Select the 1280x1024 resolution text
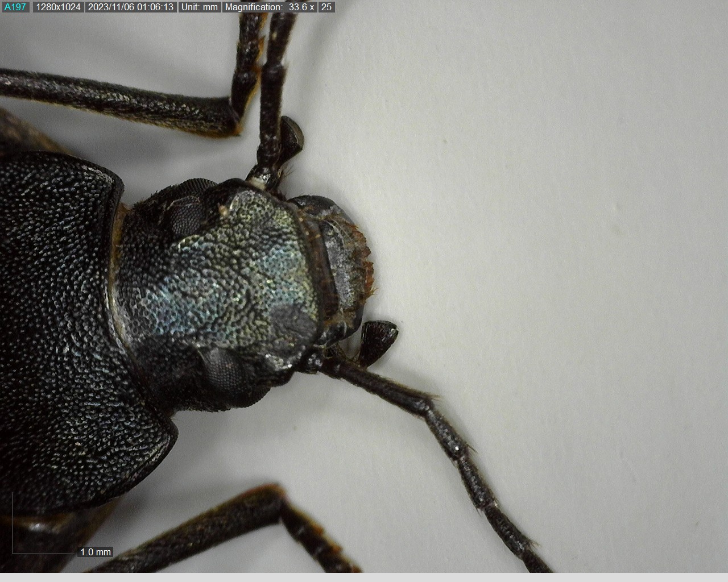The width and height of the screenshot is (728, 582). (58, 7)
